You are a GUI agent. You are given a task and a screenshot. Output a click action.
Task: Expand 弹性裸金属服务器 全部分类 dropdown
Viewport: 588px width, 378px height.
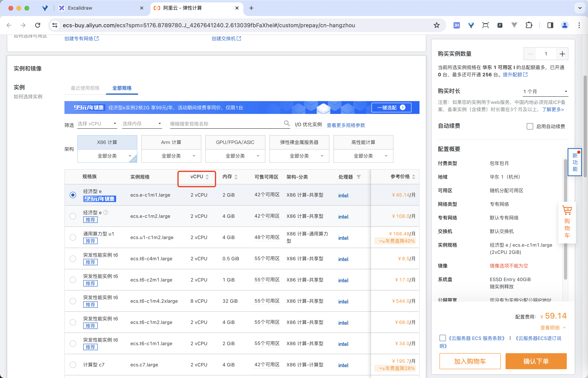[x=299, y=156]
